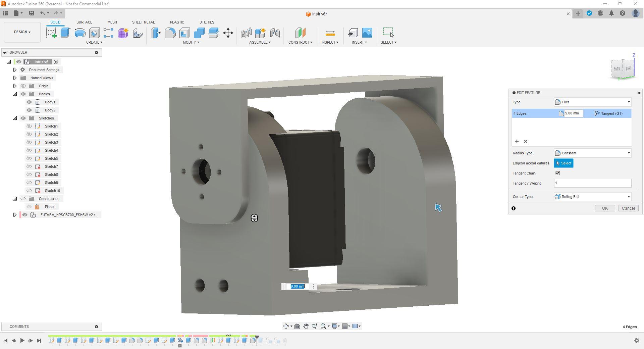This screenshot has width=644, height=349.
Task: Toggle visibility of the Bodies folder
Action: 23,94
